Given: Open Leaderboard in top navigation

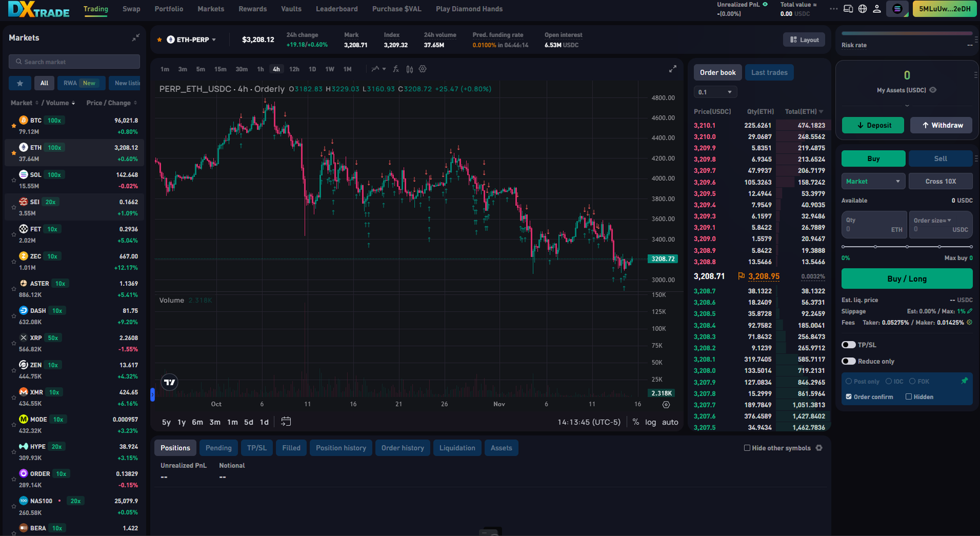Looking at the screenshot, I should [x=337, y=9].
